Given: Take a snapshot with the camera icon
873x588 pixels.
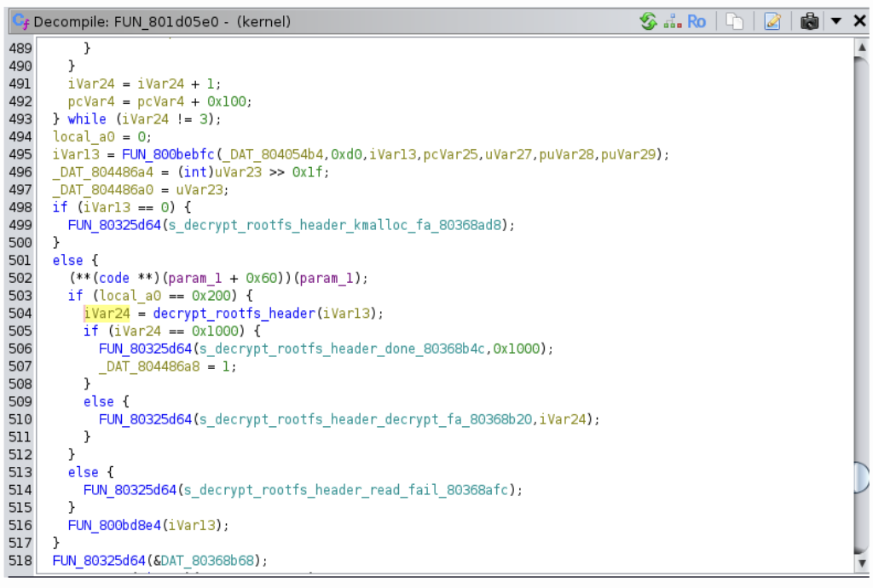Looking at the screenshot, I should tap(809, 21).
